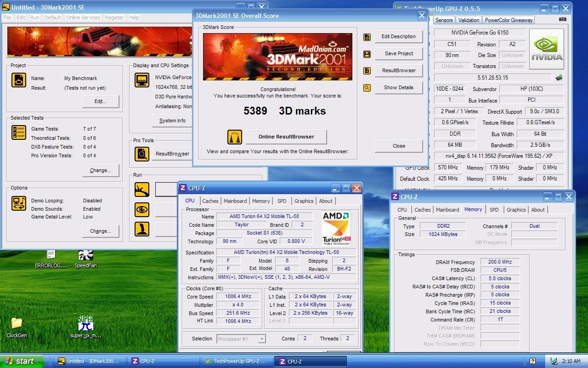The image size is (588, 368).
Task: Click the Online ResultBrowser tree icon
Action: pos(235,137)
